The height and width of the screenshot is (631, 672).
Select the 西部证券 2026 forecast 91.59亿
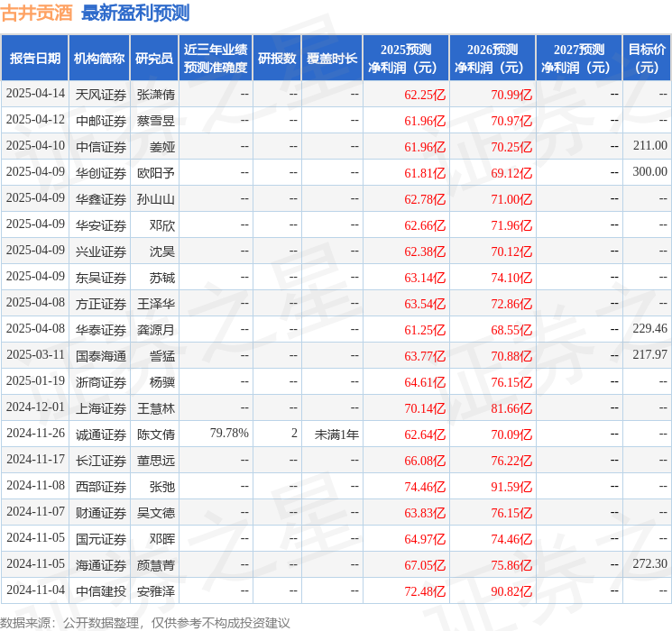click(511, 487)
